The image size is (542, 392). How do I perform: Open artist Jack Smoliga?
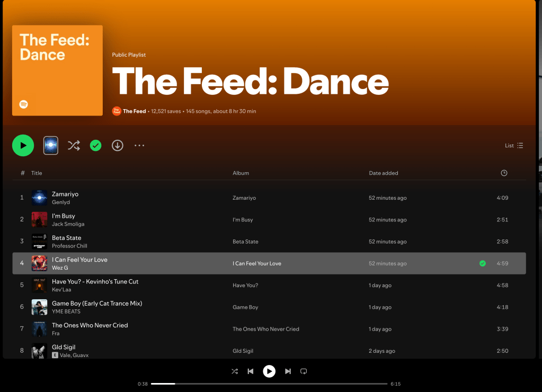(x=68, y=224)
